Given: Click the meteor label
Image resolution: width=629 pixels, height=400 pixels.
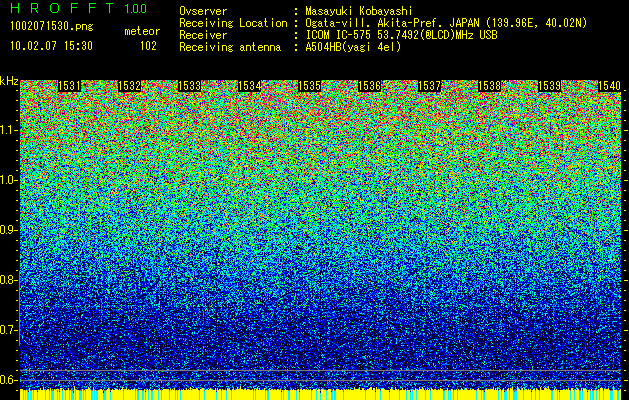Looking at the screenshot, I should tap(142, 31).
